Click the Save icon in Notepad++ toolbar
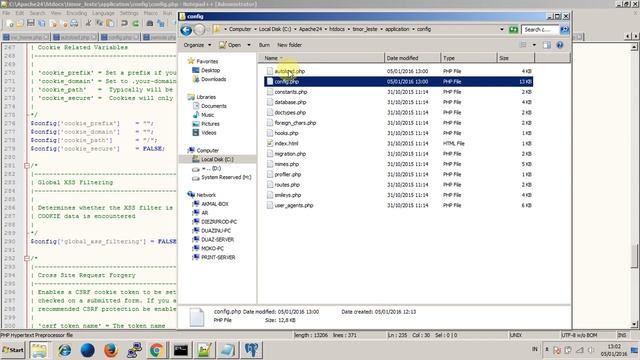This screenshot has height=360, width=640. (x=31, y=24)
